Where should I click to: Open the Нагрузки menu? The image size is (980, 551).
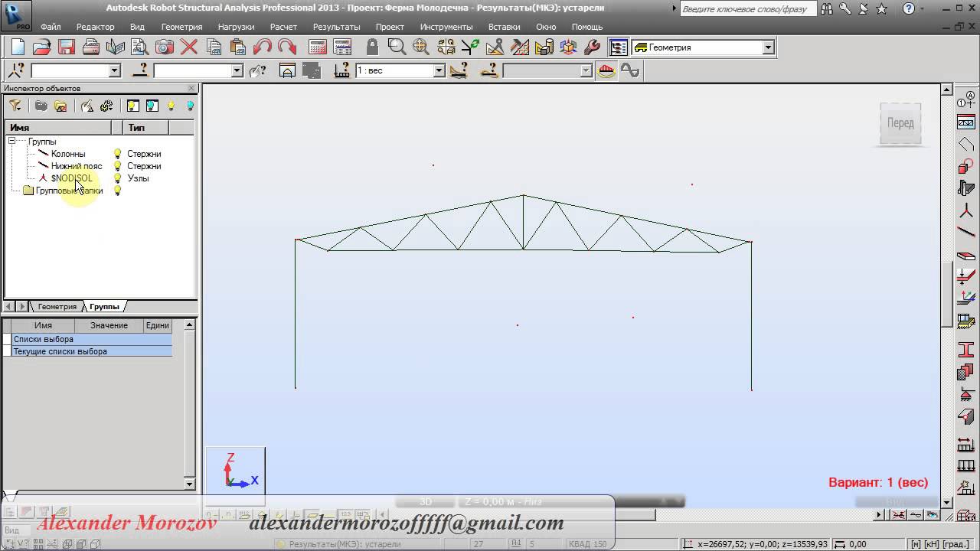pos(236,27)
